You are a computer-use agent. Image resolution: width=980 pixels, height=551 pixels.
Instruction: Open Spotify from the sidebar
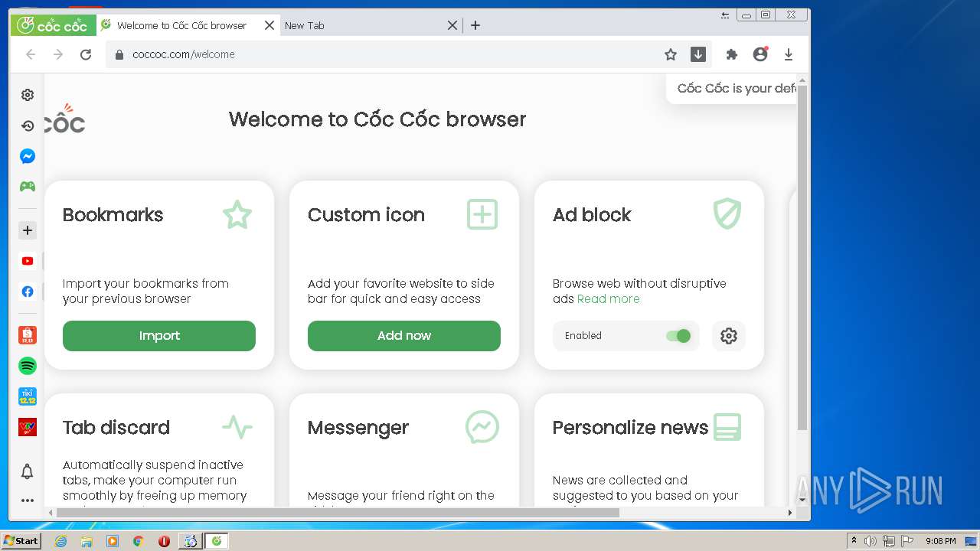tap(28, 366)
